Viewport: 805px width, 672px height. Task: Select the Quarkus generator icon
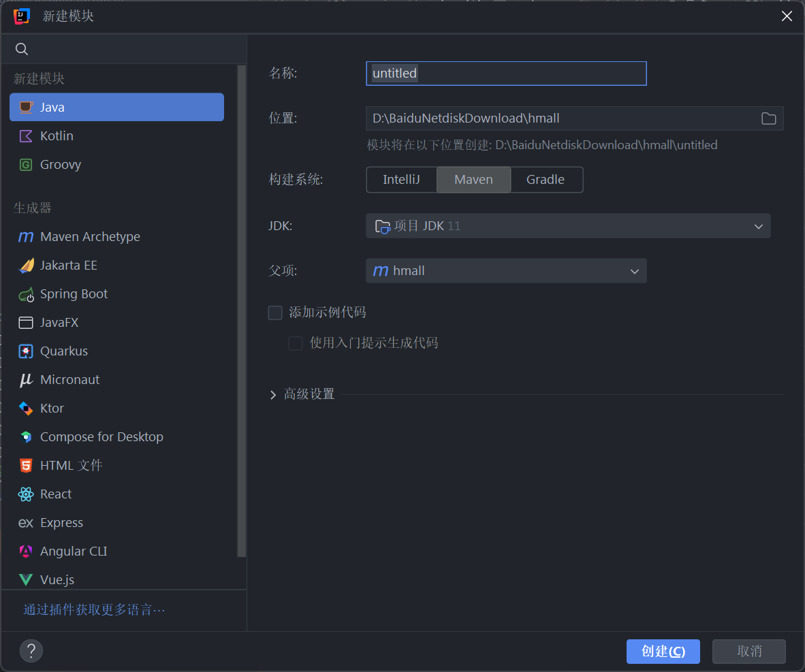[x=26, y=351]
